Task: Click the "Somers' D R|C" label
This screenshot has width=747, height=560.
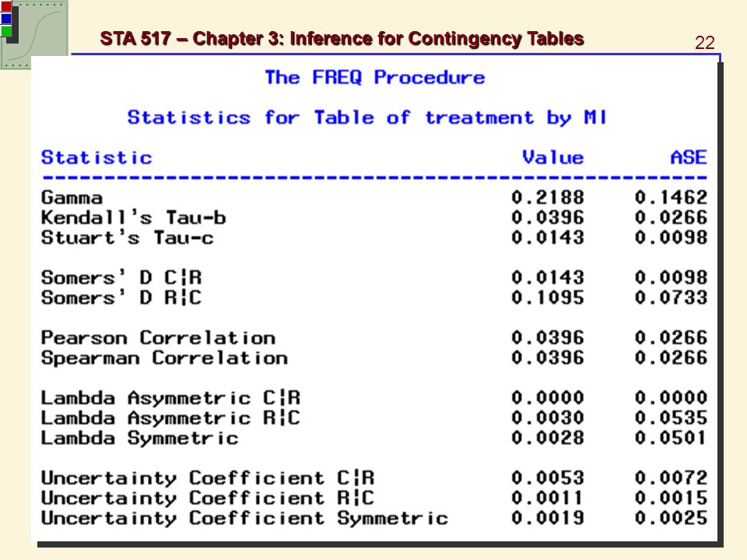Action: pyautogui.click(x=121, y=298)
